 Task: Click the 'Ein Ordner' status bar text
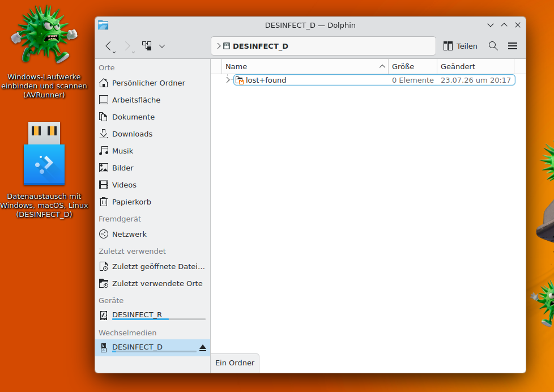[x=235, y=363]
